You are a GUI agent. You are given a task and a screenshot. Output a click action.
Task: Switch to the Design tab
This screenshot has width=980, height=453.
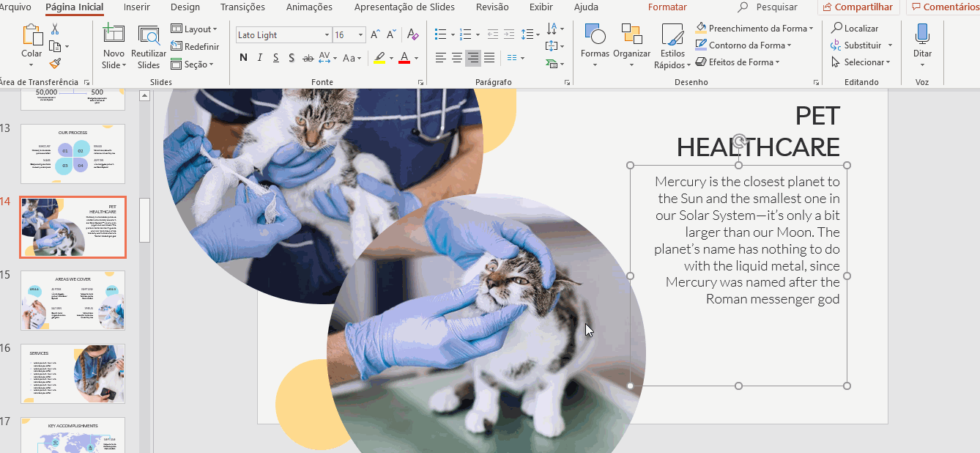tap(185, 7)
